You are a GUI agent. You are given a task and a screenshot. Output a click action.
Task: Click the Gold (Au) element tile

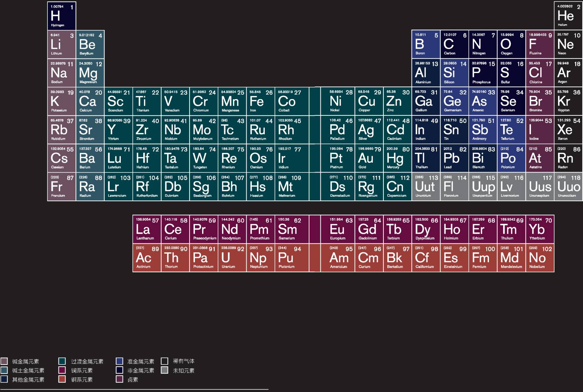point(369,158)
